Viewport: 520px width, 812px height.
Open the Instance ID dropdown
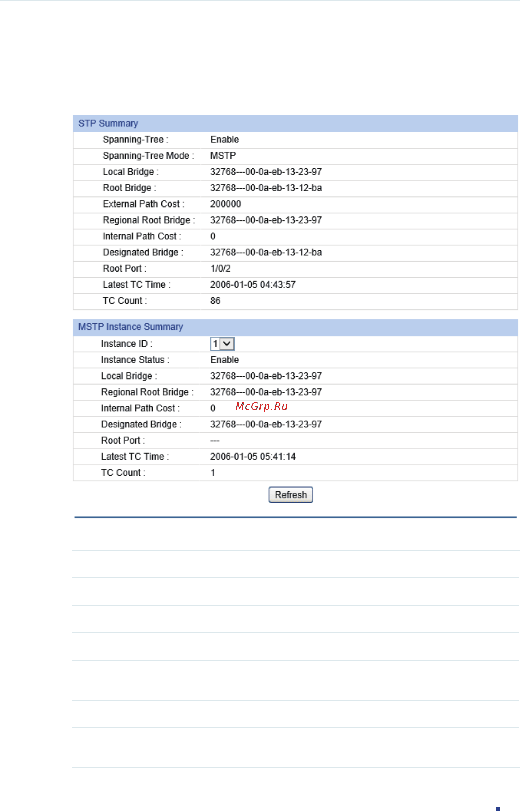pyautogui.click(x=222, y=344)
